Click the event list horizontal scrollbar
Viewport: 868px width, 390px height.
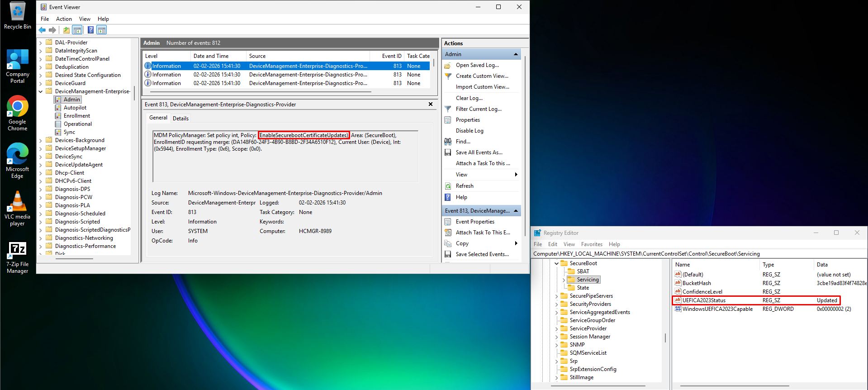coord(261,92)
